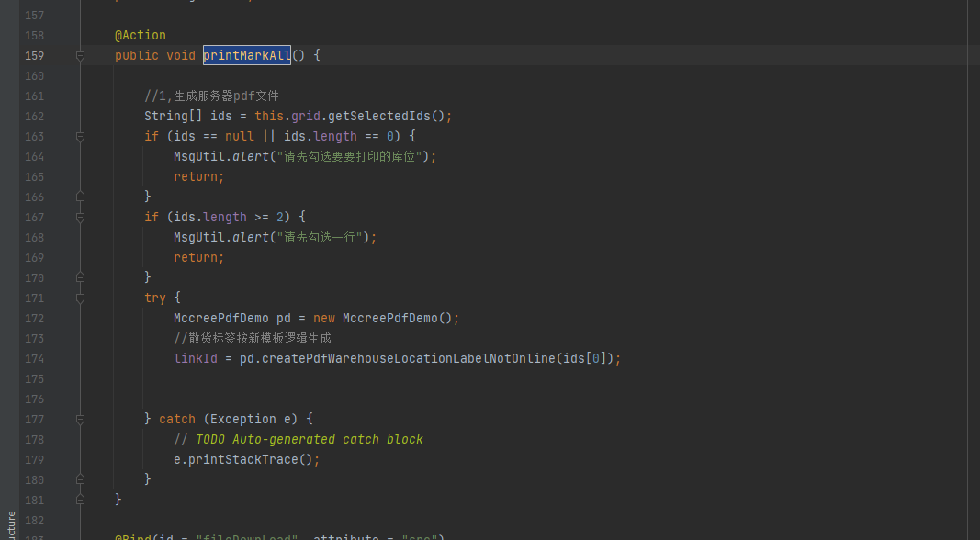Click e.printStackTrace() call
This screenshot has width=980, height=540.
click(x=243, y=459)
